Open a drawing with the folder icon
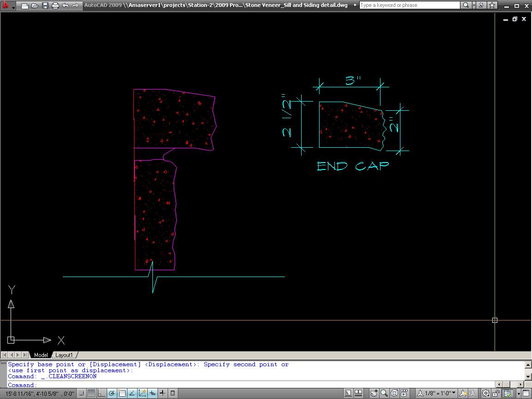Screen dimensions: 532x399 (35, 6)
